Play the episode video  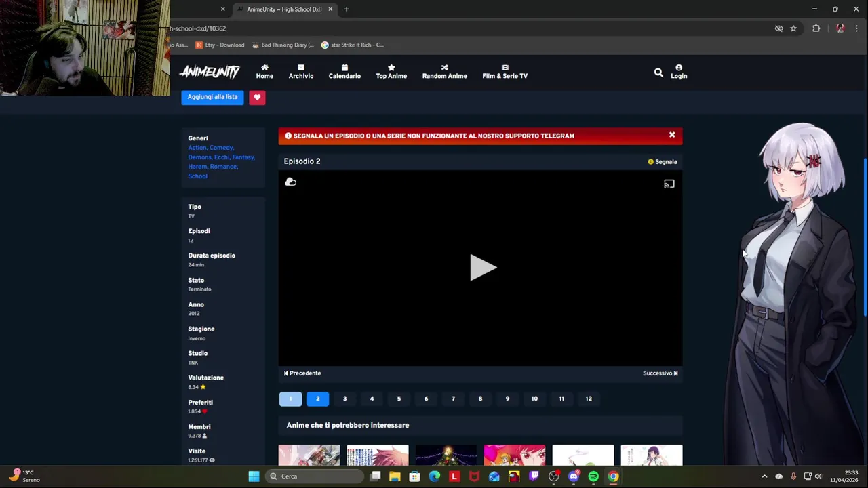[483, 268]
